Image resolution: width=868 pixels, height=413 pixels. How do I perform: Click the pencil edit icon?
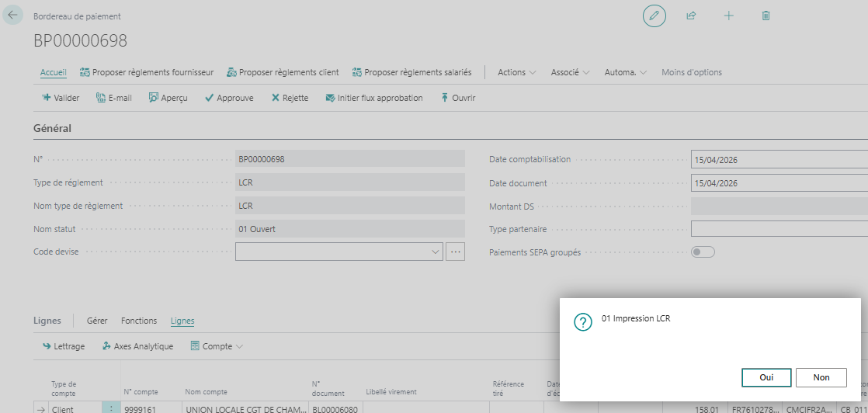[x=654, y=16]
